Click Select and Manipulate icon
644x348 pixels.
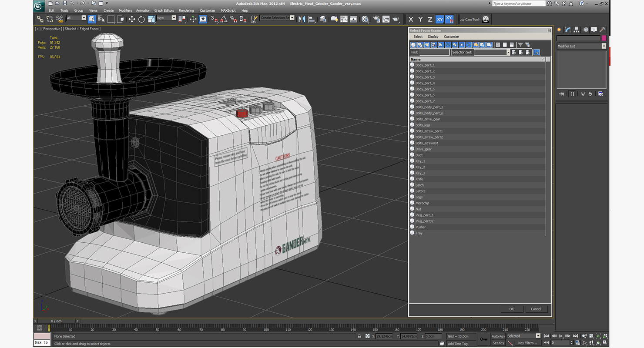click(x=193, y=19)
